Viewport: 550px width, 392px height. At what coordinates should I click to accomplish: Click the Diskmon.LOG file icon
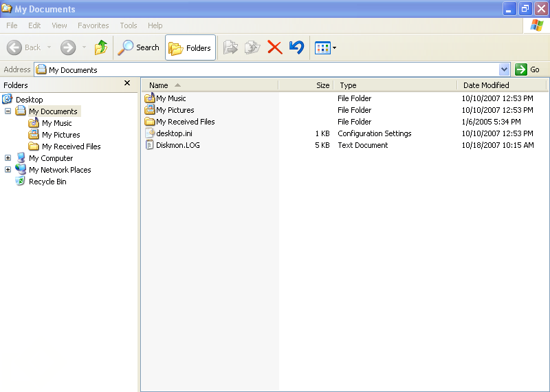150,144
